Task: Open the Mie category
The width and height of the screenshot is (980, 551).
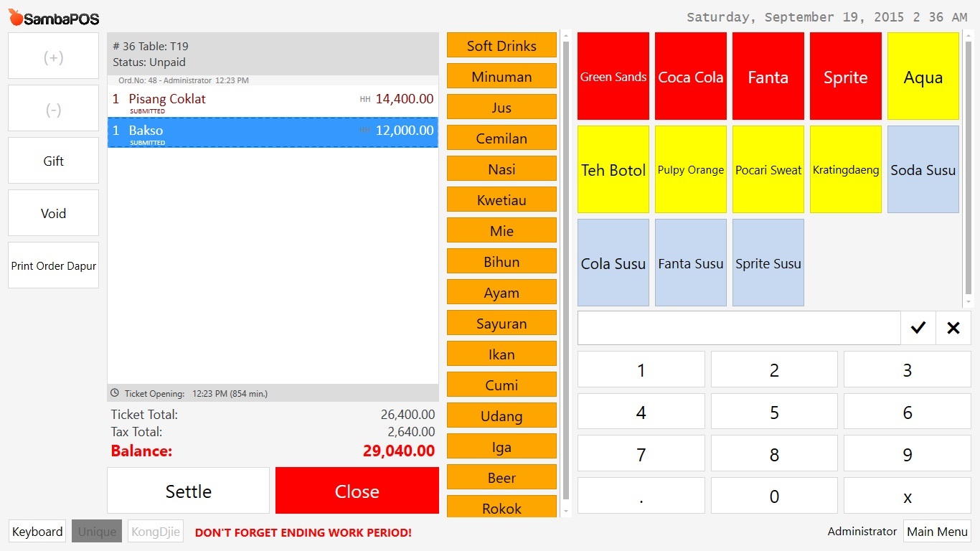Action: (x=501, y=230)
